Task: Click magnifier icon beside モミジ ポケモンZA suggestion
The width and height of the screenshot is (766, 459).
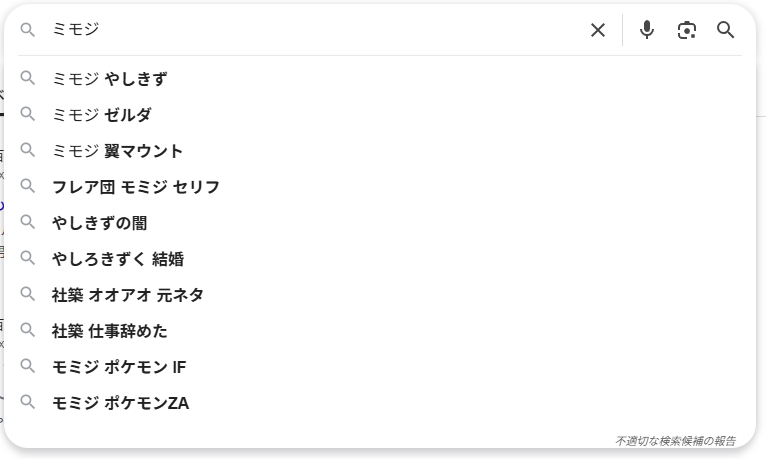Action: click(28, 402)
